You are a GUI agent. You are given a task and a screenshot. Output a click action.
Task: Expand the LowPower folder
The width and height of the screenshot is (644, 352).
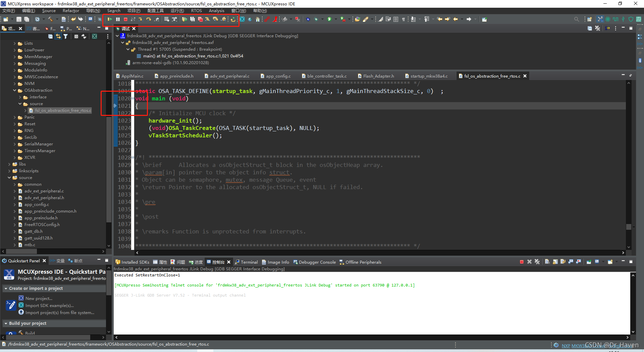[x=15, y=50]
